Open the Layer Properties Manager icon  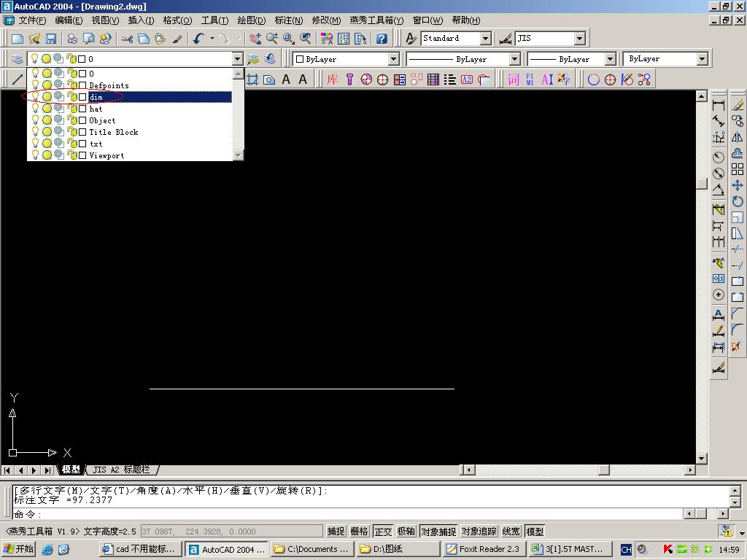pyautogui.click(x=18, y=59)
